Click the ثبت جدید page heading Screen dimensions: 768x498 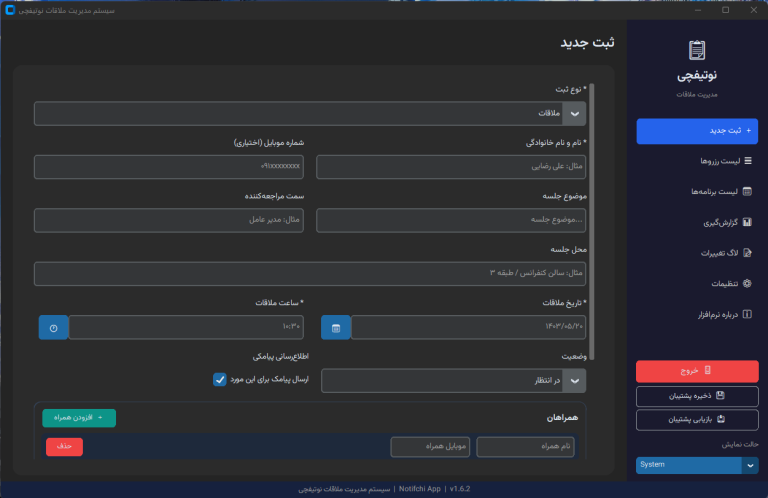pyautogui.click(x=587, y=43)
